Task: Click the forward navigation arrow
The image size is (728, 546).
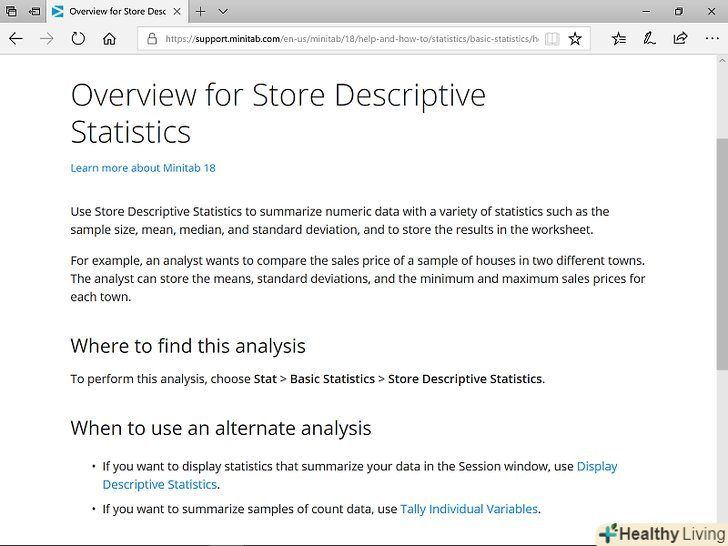Action: 47,39
